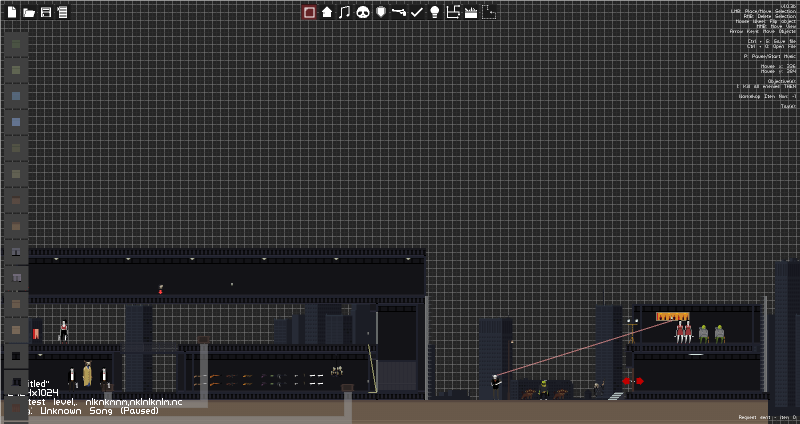The image size is (800, 424).
Task: Select the orange sign in right building
Action: tap(672, 316)
